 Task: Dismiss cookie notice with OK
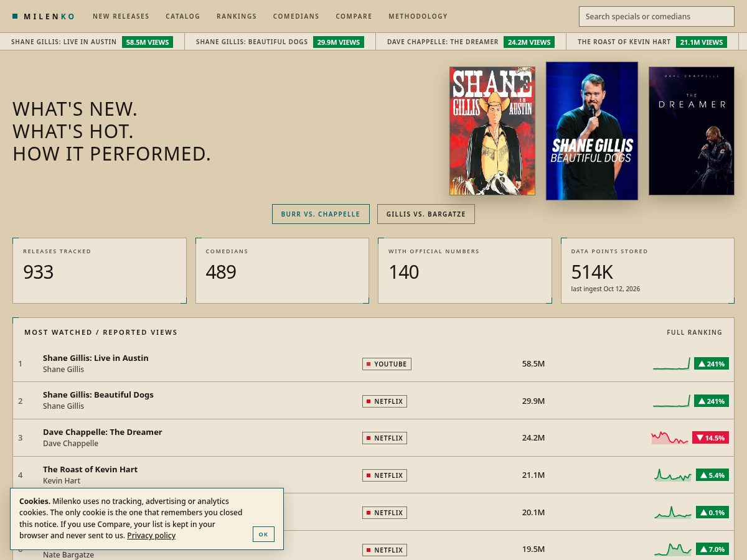pyautogui.click(x=263, y=534)
